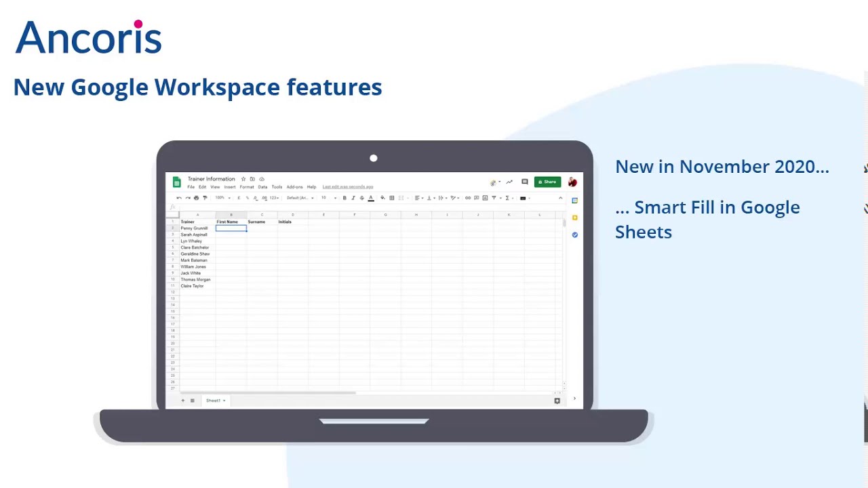868x488 pixels.
Task: Open the Functions sigma menu
Action: [x=507, y=198]
